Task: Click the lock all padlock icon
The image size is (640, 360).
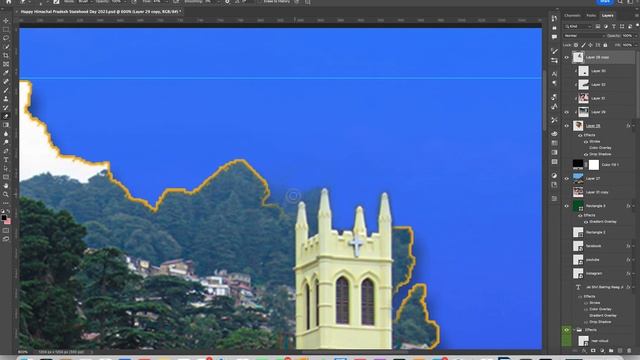Action: click(605, 45)
